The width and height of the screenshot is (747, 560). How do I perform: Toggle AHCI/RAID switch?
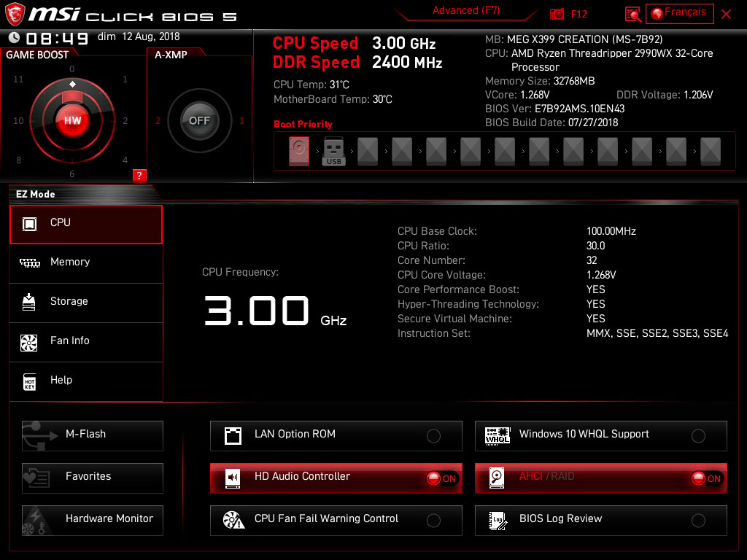point(706,478)
